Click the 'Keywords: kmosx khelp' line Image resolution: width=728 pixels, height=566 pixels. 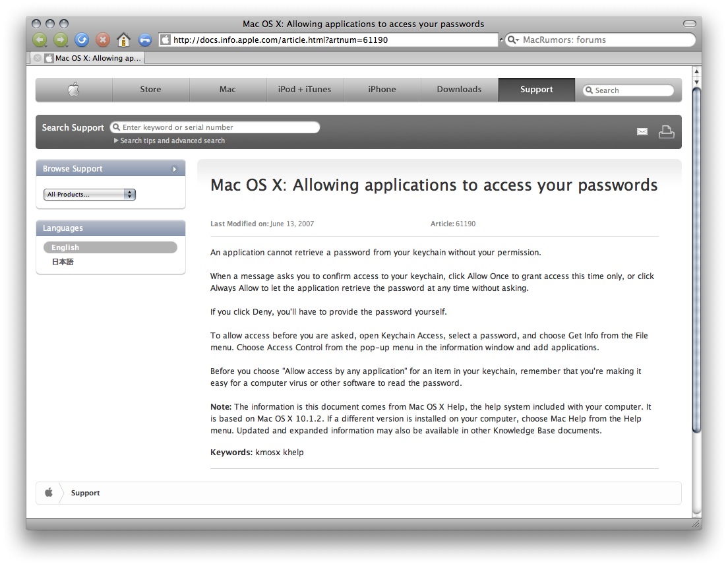click(x=257, y=453)
